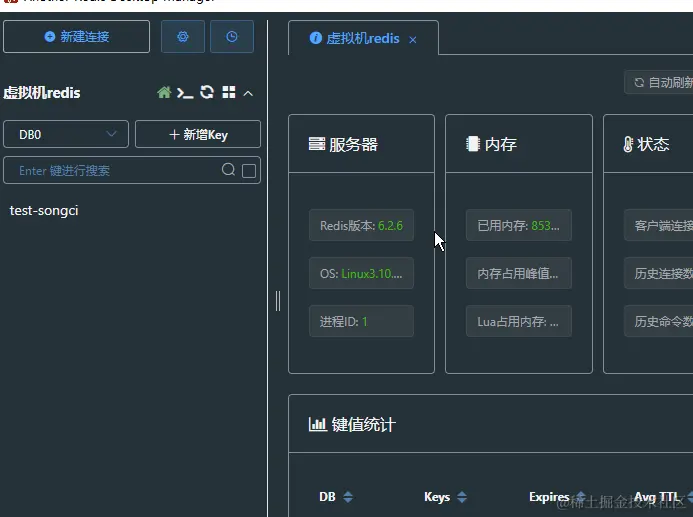Click the OS: Linux3.10... tag
Image resolution: width=693 pixels, height=517 pixels.
point(362,274)
